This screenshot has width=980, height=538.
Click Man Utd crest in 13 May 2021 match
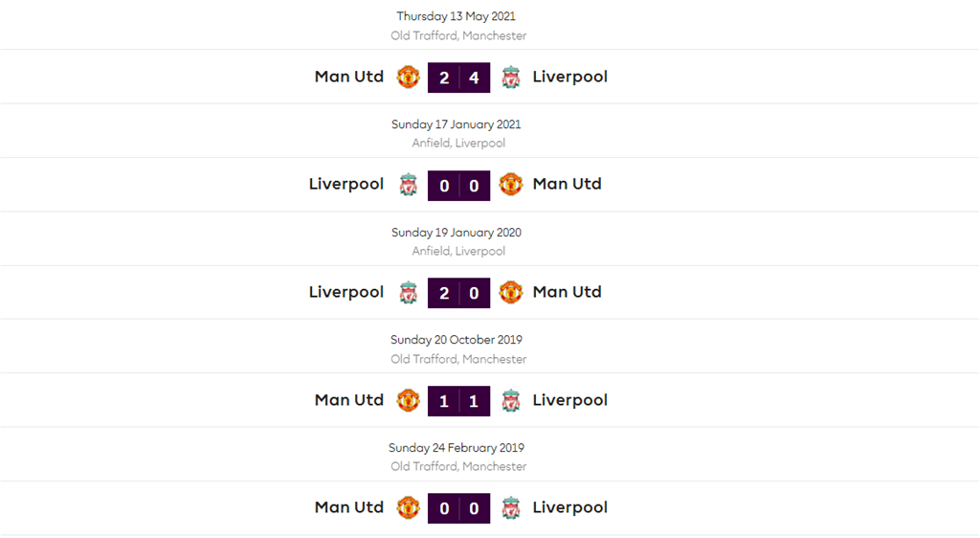point(409,77)
